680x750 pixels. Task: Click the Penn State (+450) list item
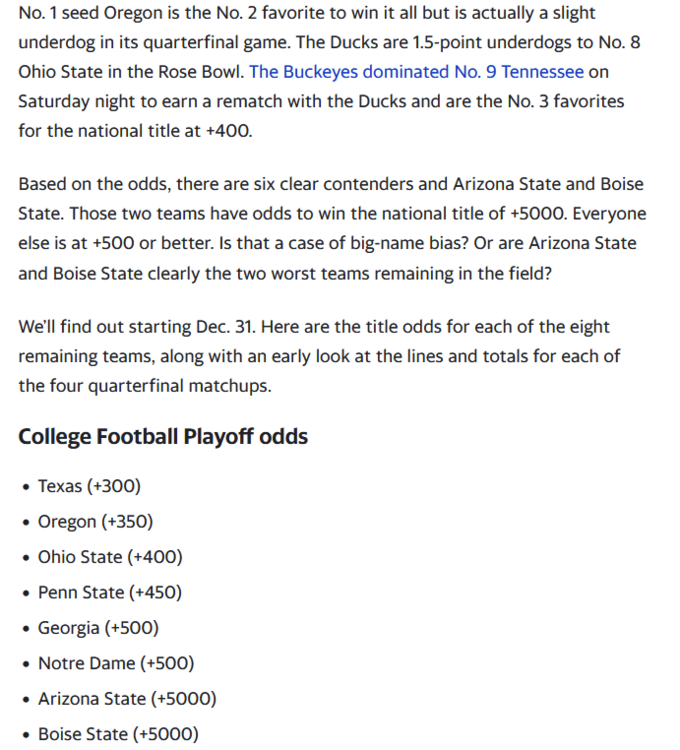(x=110, y=592)
